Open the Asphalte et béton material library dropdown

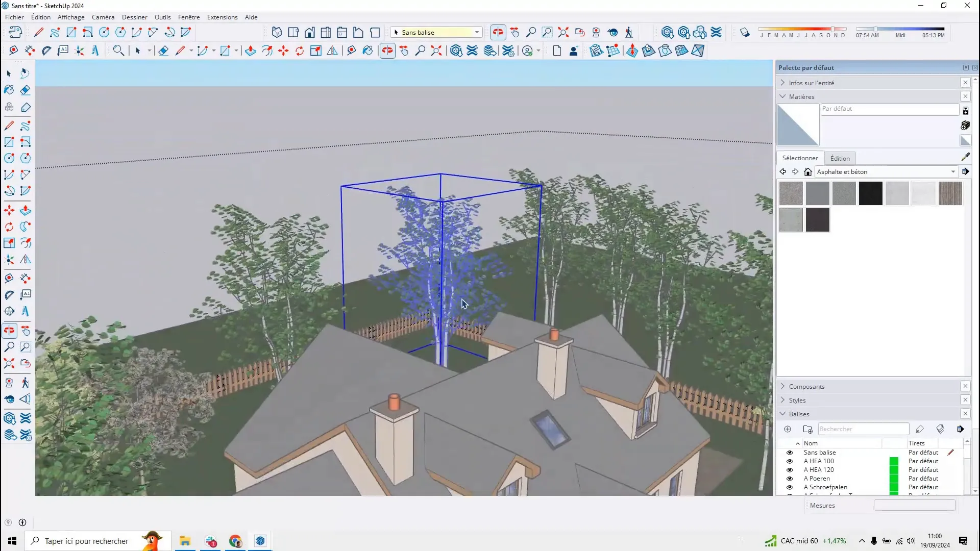(x=952, y=172)
